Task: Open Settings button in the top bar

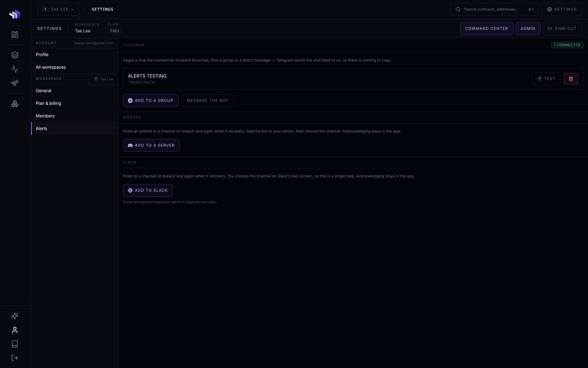Action: pyautogui.click(x=562, y=9)
